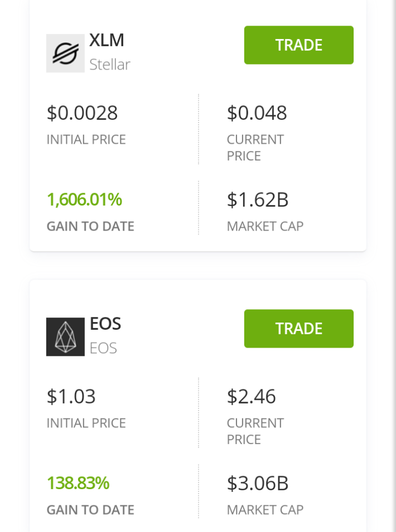Viewport: 396px width, 532px height.
Task: Click EOS market cap $3.06B
Action: [258, 484]
